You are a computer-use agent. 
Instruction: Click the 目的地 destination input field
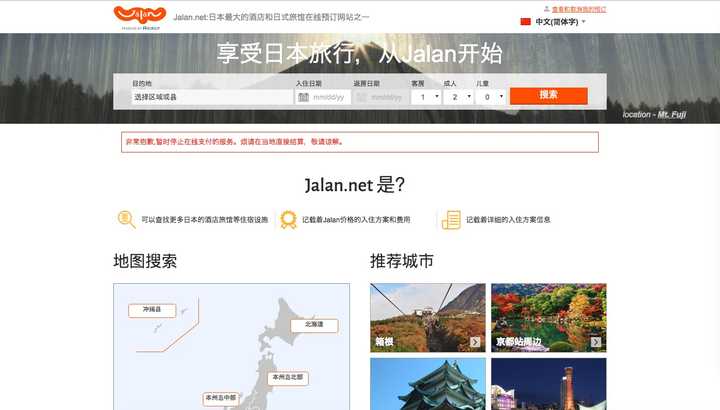coord(212,97)
